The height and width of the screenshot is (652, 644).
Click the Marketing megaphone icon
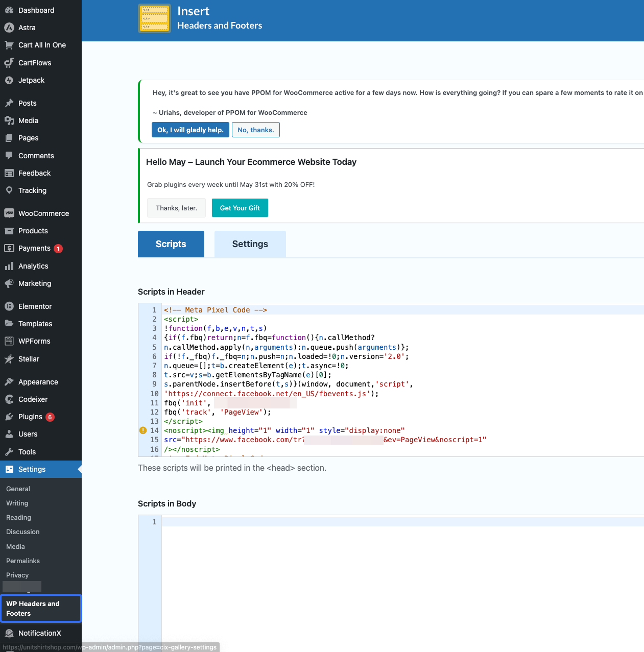(x=9, y=283)
